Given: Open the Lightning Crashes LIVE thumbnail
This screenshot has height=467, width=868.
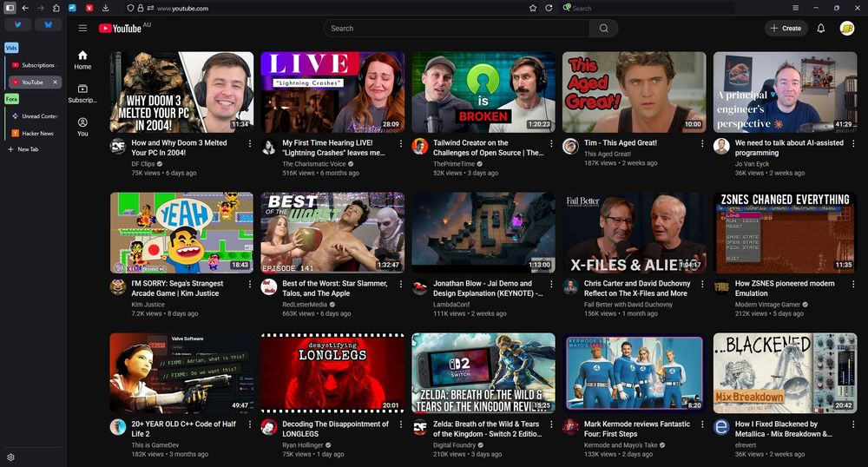Looking at the screenshot, I should point(332,92).
